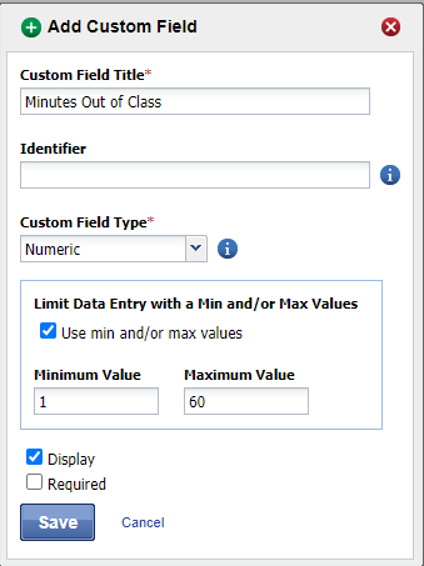Click the Custom Field Type label
The image size is (424, 566).
[87, 222]
